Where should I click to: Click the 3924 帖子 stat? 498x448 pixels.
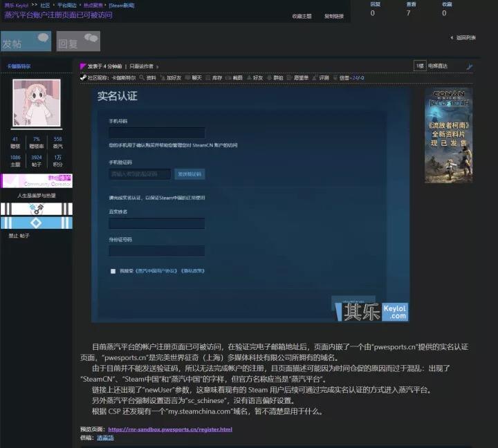(x=36, y=160)
